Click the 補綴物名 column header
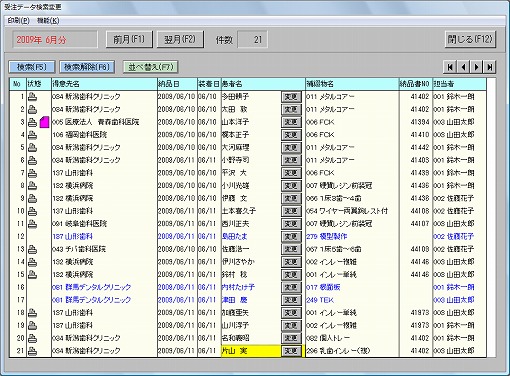The height and width of the screenshot is (376, 510). tap(352, 84)
